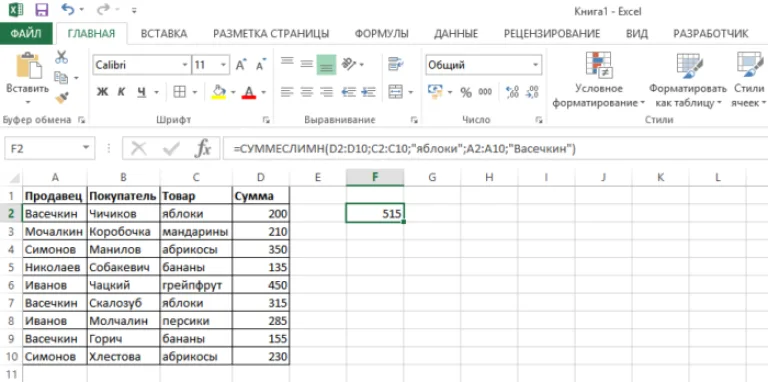768x382 pixels.
Task: Click the accounting number format icon
Action: [435, 92]
